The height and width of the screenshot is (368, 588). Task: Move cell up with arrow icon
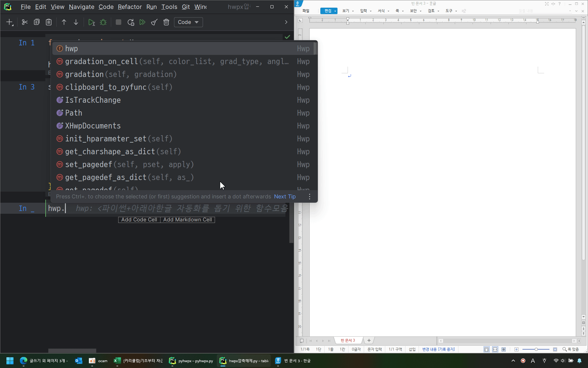(64, 22)
